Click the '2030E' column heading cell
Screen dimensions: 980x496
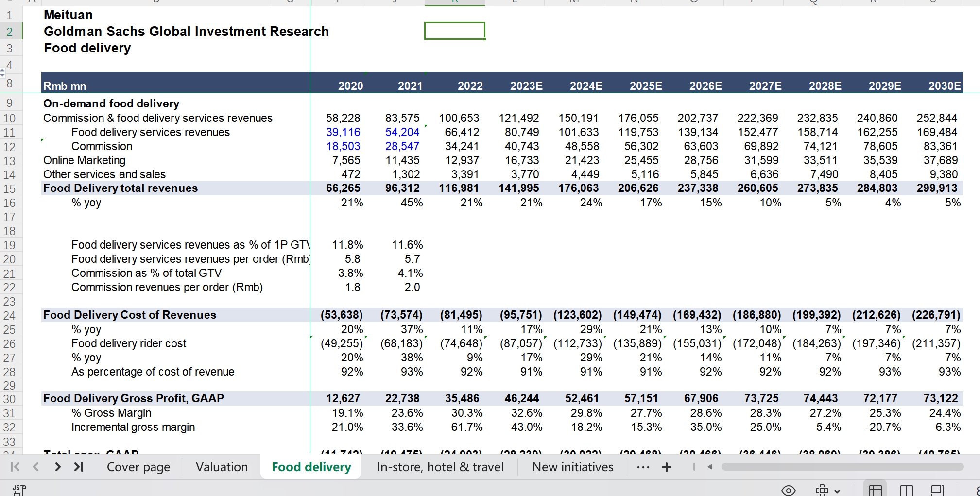945,86
